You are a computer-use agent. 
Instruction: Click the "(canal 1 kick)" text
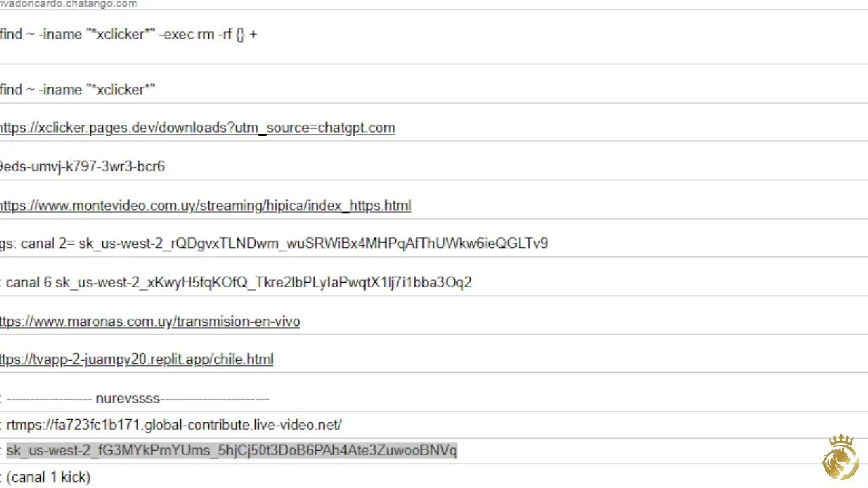pyautogui.click(x=48, y=477)
